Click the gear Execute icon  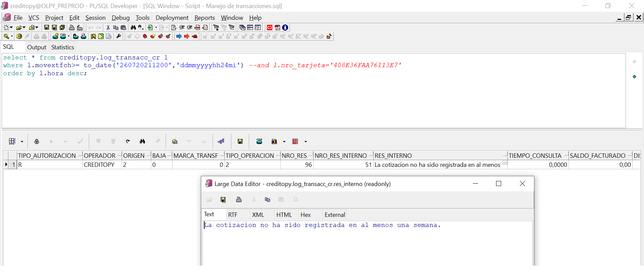[19, 36]
